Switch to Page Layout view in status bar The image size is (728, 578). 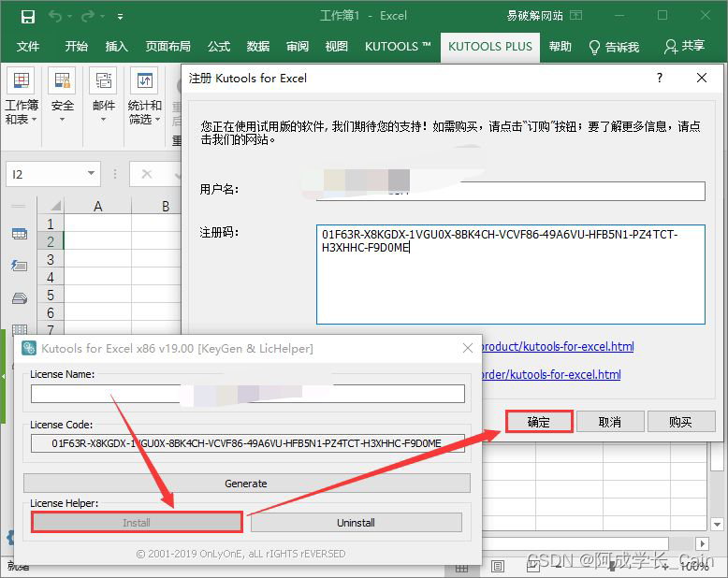pos(497,567)
